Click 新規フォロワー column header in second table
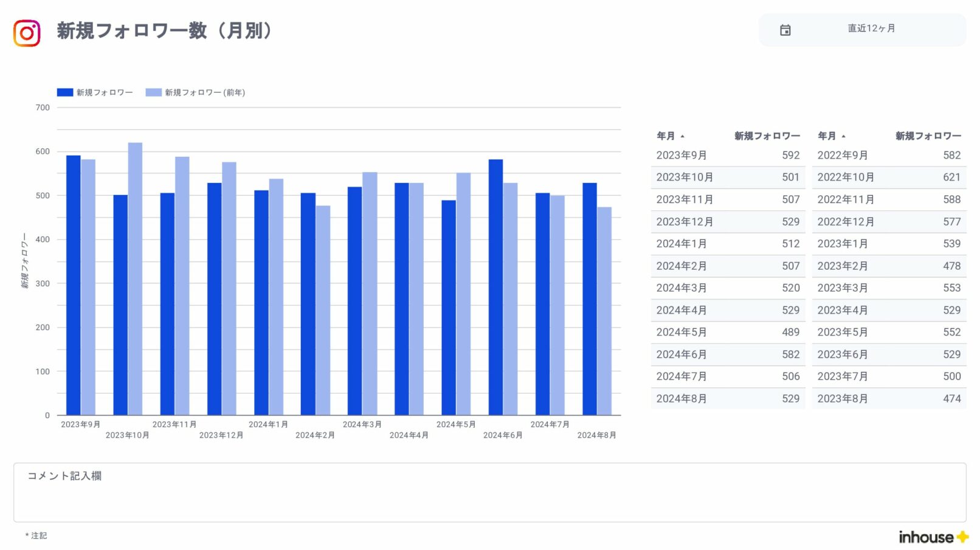980x550 pixels. (928, 136)
